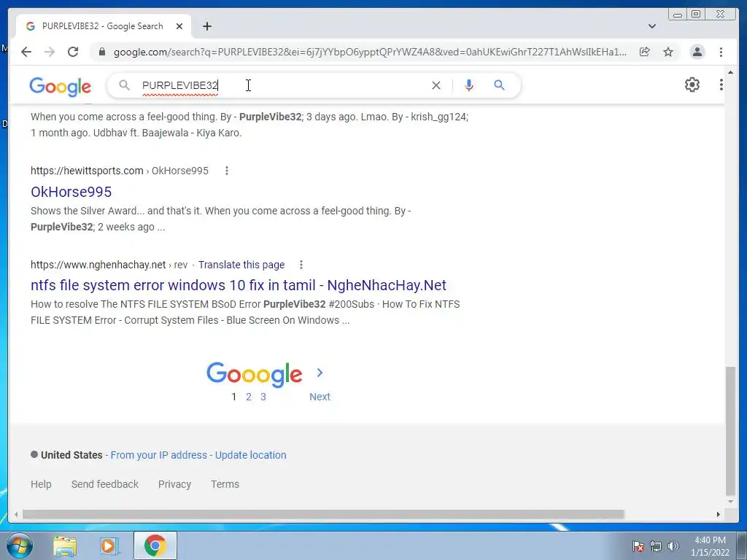This screenshot has width=747, height=560.
Task: Select the PURPLEVIBE32 - Google Search tab
Action: pos(104,26)
